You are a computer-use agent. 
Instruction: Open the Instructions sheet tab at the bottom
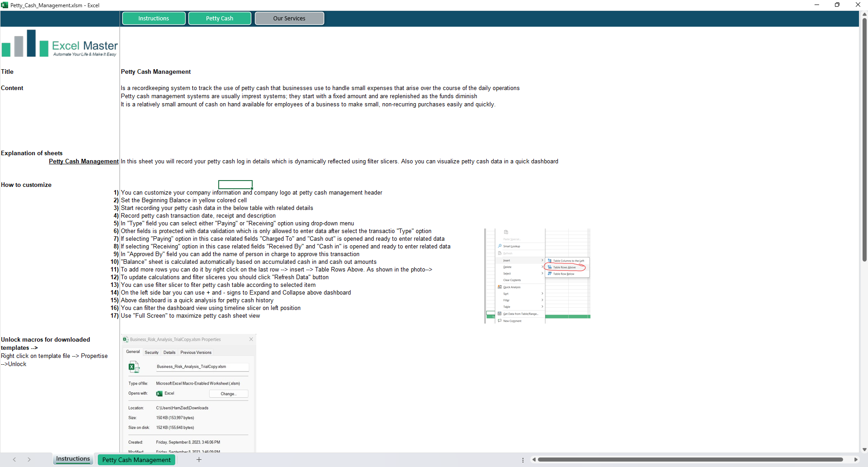pyautogui.click(x=73, y=459)
